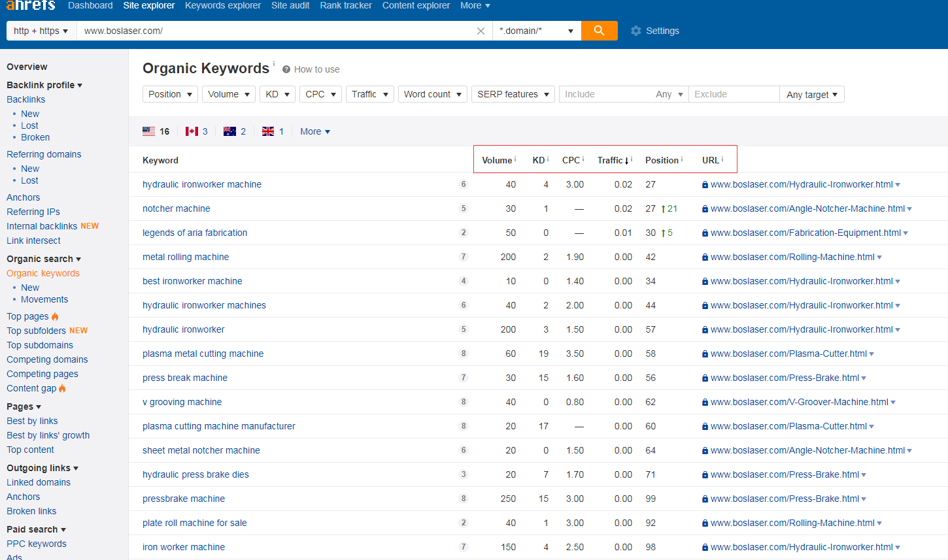This screenshot has height=560, width=948.
Task: Open the More countries dropdown
Action: coord(314,131)
